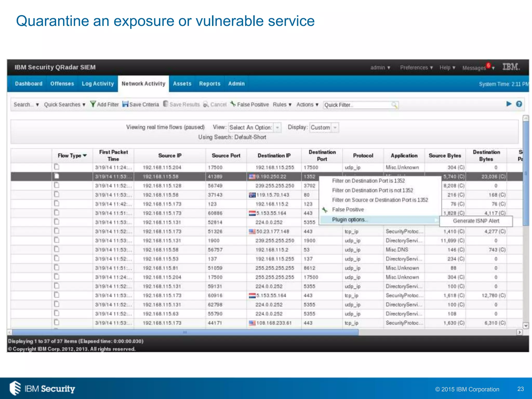Viewport: 532px width, 399px height.
Task: Click the flow icon in source port 52814 row
Action: click(57, 222)
